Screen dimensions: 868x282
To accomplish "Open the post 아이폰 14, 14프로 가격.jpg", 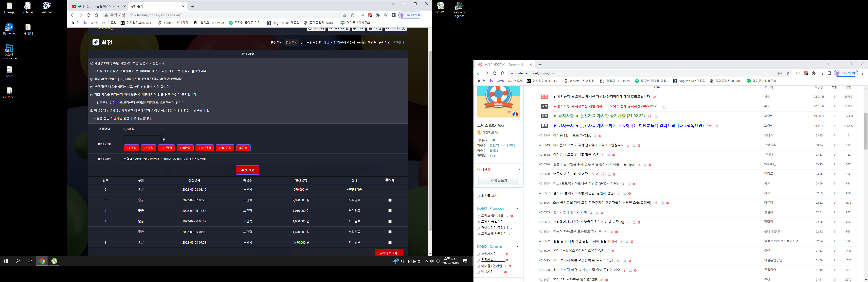I will pyautogui.click(x=572, y=136).
